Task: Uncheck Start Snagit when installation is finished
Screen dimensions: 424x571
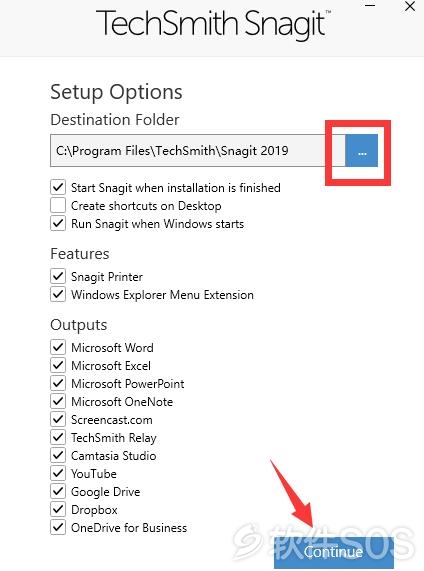Action: coord(58,188)
